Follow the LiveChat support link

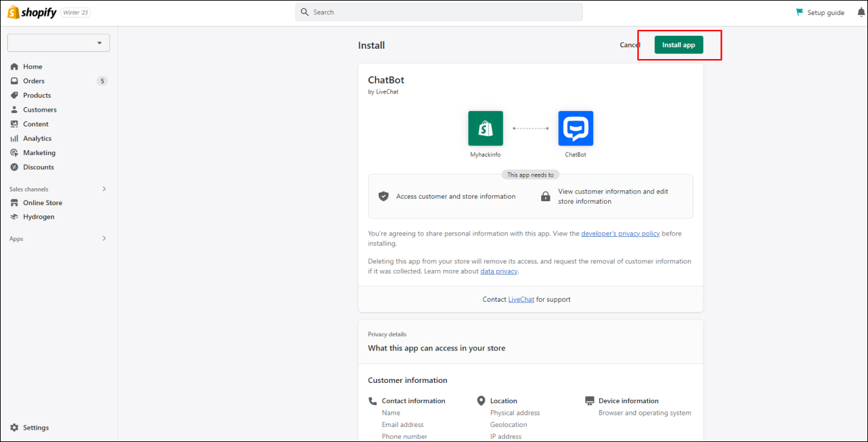coord(521,300)
